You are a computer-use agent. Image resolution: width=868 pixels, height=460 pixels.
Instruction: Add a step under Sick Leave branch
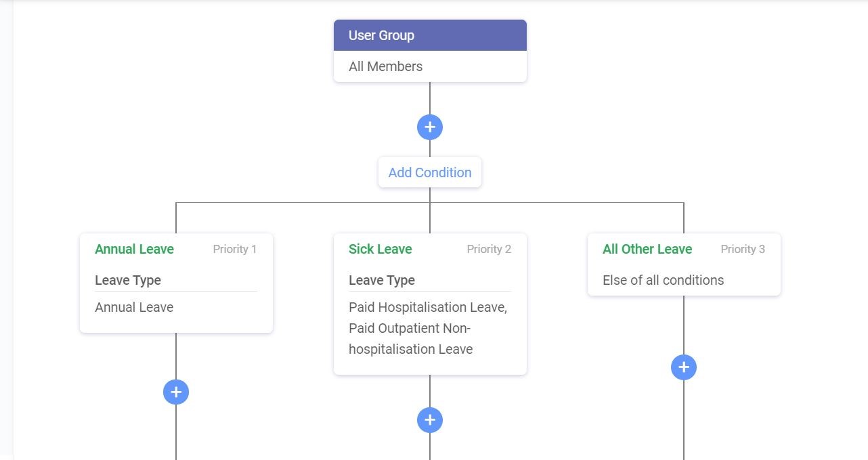coord(430,420)
